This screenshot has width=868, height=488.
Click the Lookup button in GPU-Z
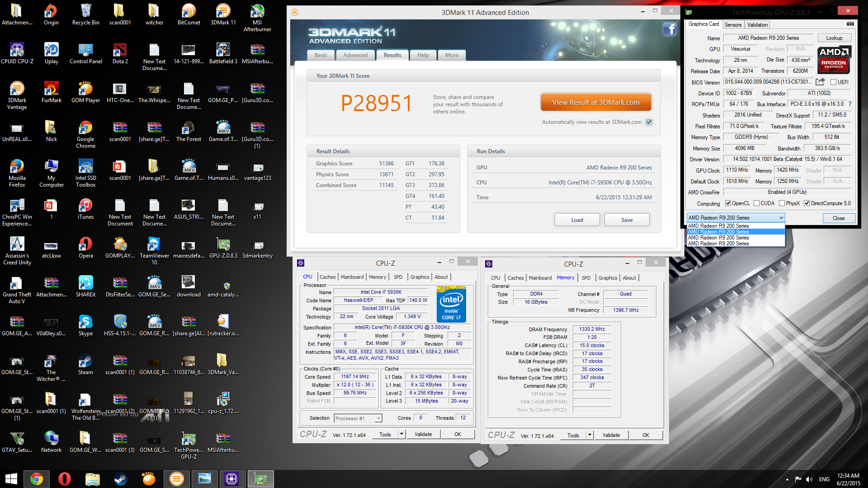coord(834,38)
